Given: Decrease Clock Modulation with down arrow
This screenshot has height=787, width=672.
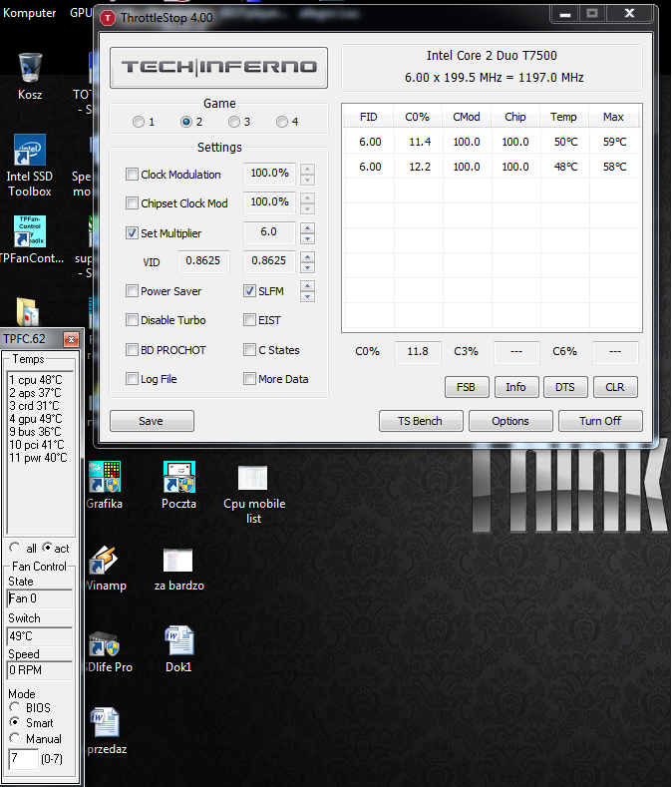Looking at the screenshot, I should 308,181.
